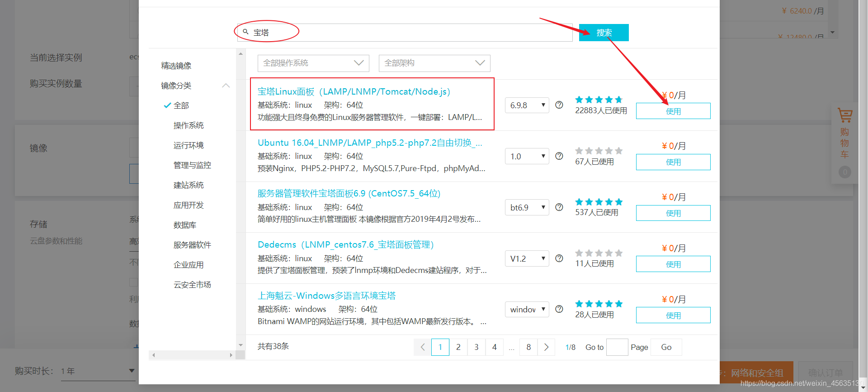The width and height of the screenshot is (868, 392).
Task: Select 应用开发 category
Action: click(x=189, y=205)
